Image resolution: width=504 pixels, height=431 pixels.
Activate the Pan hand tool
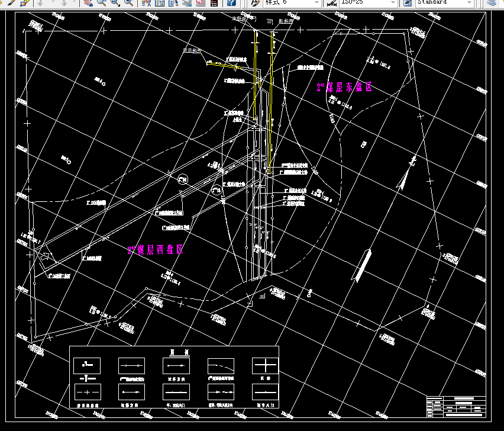(87, 2)
